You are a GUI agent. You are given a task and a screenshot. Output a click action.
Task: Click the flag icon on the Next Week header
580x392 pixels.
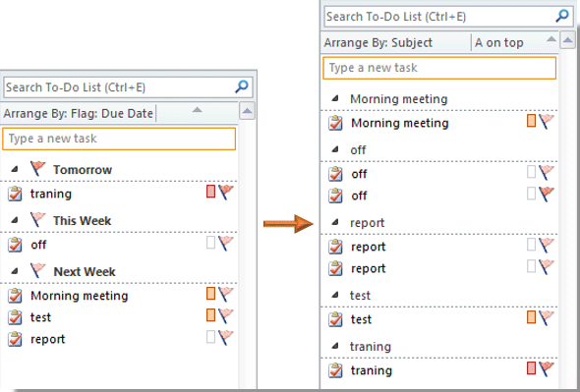tap(37, 271)
